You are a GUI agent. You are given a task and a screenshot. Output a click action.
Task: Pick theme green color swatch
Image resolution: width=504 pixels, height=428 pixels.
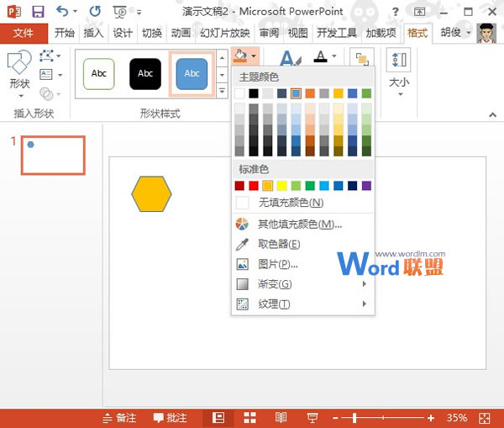(366, 93)
